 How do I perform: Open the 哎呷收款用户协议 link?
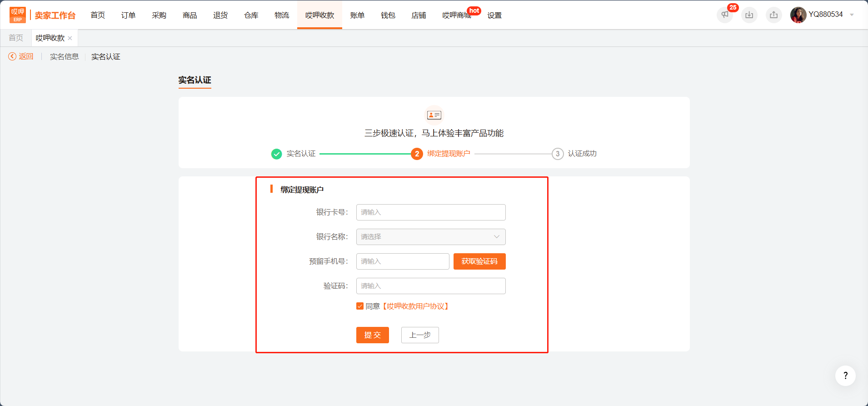[415, 306]
